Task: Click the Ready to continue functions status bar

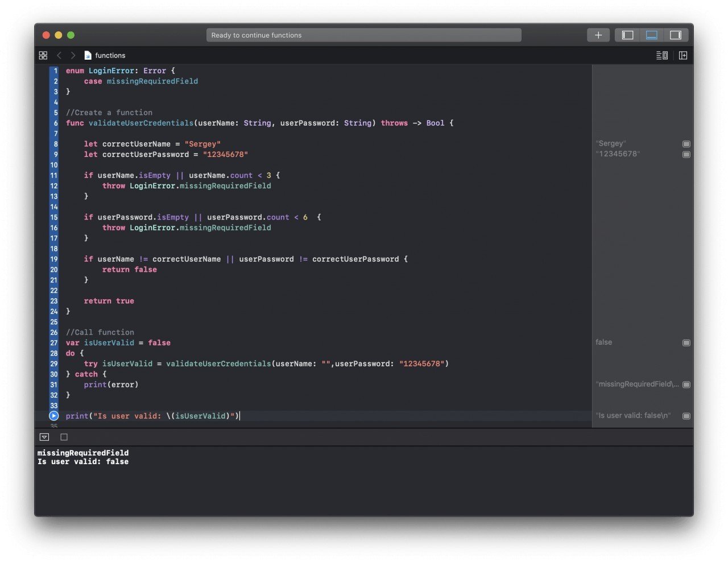Action: coord(363,35)
